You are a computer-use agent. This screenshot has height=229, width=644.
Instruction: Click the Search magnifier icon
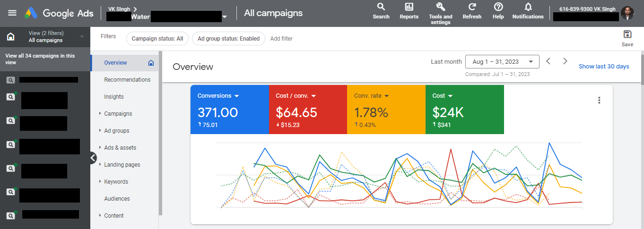coord(381,7)
